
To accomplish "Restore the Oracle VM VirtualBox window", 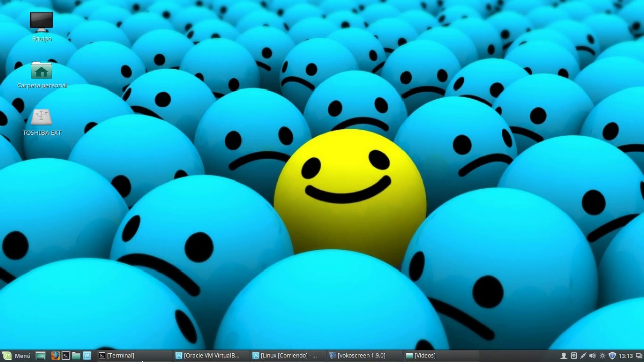I will [x=210, y=356].
